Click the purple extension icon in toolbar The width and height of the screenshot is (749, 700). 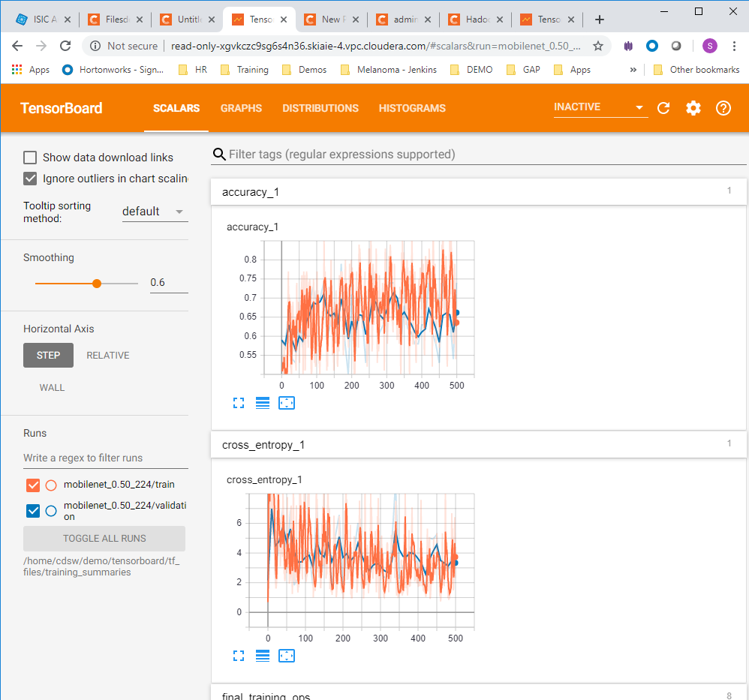[x=628, y=46]
